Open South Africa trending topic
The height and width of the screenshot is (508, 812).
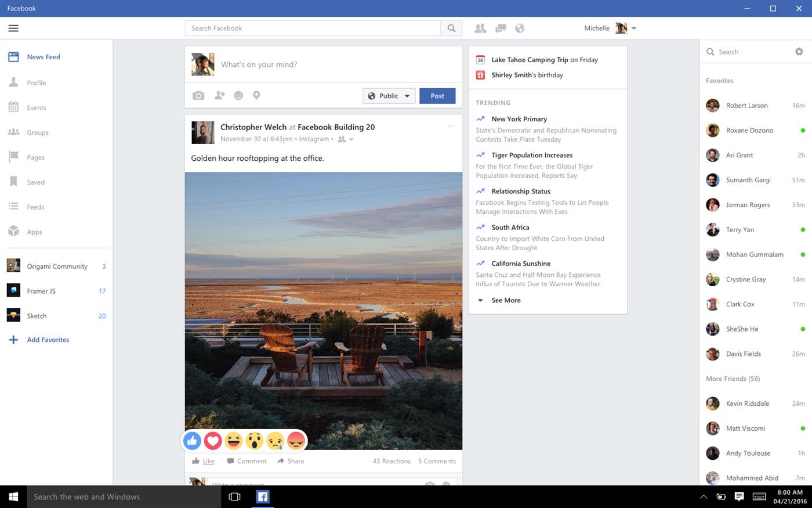point(510,227)
